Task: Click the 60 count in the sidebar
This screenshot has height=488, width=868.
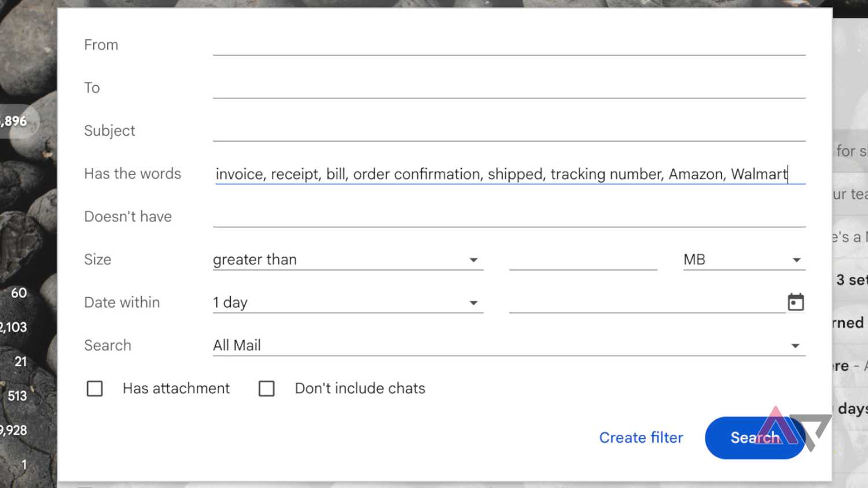Action: (x=19, y=293)
